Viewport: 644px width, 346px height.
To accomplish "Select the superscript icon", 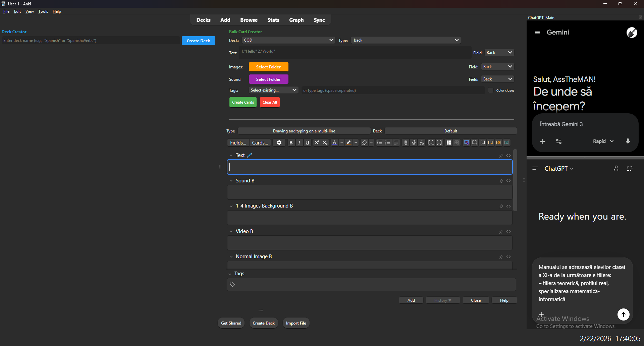I will pyautogui.click(x=317, y=142).
